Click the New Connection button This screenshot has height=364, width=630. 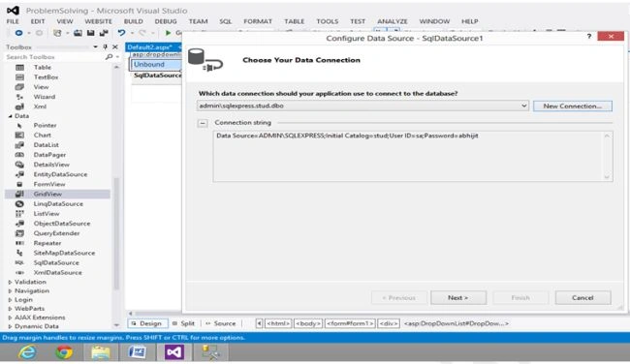pyautogui.click(x=573, y=106)
